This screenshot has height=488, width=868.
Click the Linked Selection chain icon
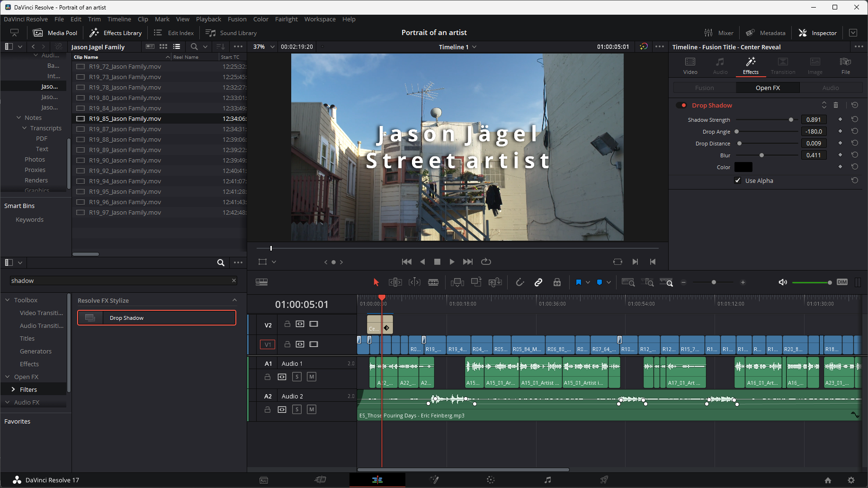[x=538, y=282]
